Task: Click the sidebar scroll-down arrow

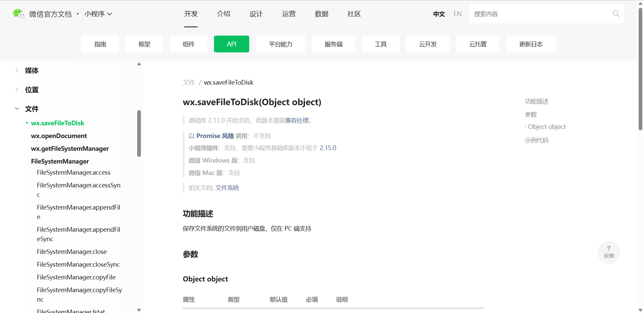Action: pyautogui.click(x=139, y=310)
